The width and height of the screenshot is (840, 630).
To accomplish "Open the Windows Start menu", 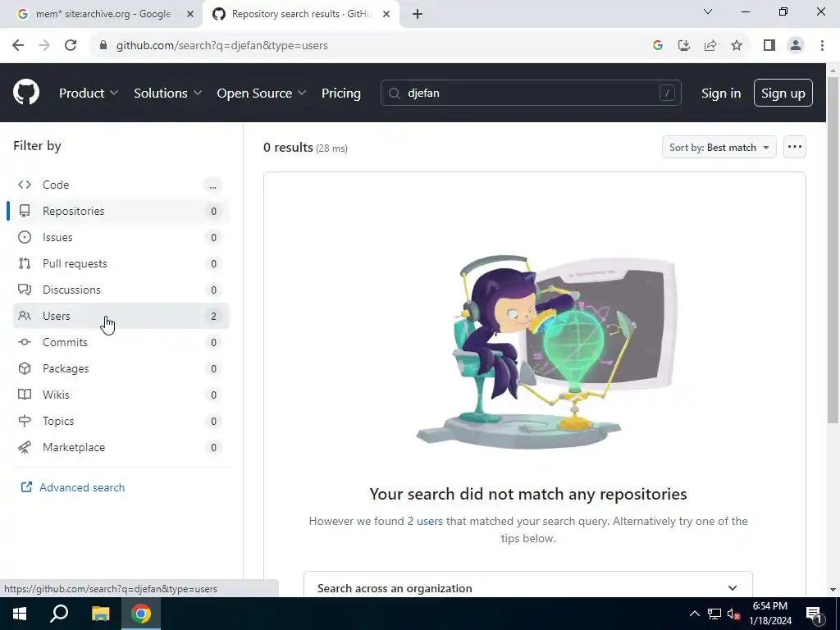I will click(20, 614).
